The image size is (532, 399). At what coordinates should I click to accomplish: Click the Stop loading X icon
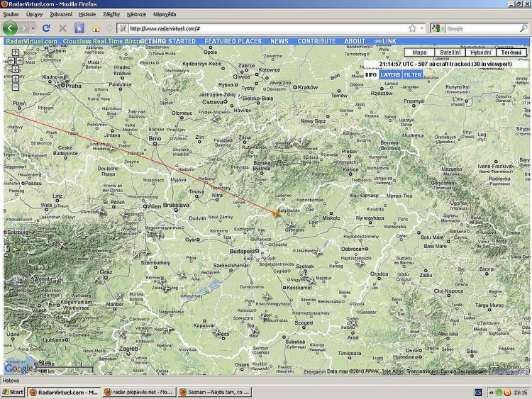coord(62,28)
